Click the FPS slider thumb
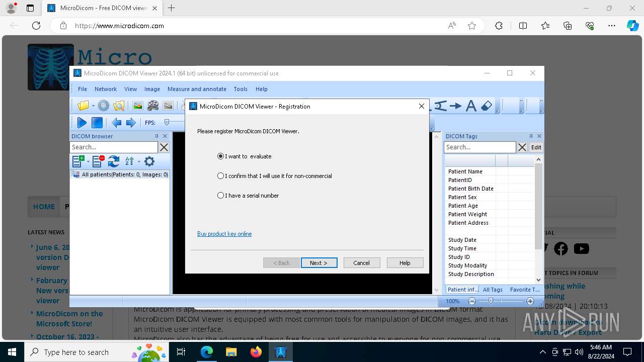This screenshot has width=644, height=362. [167, 122]
